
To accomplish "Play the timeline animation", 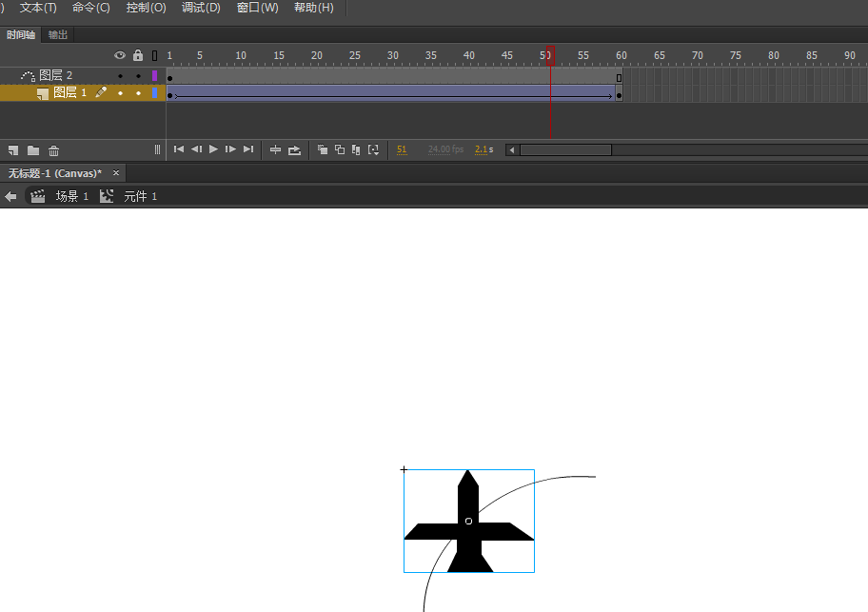I will [x=213, y=149].
